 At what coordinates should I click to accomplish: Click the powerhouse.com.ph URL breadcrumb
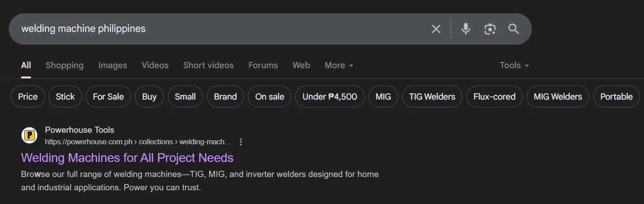point(137,142)
